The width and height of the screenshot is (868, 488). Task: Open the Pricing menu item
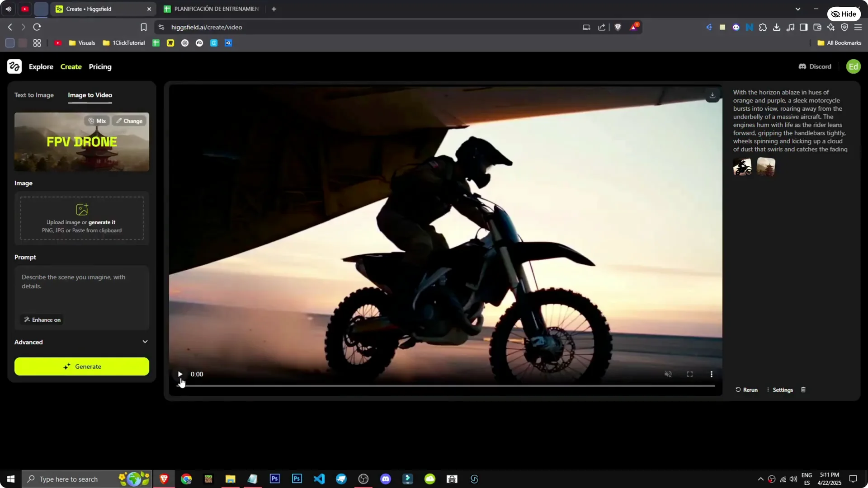tap(100, 66)
